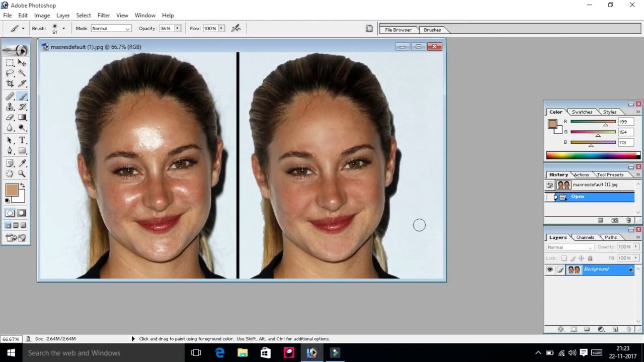
Task: Select the Brush tool in toolbox
Action: pos(22,97)
